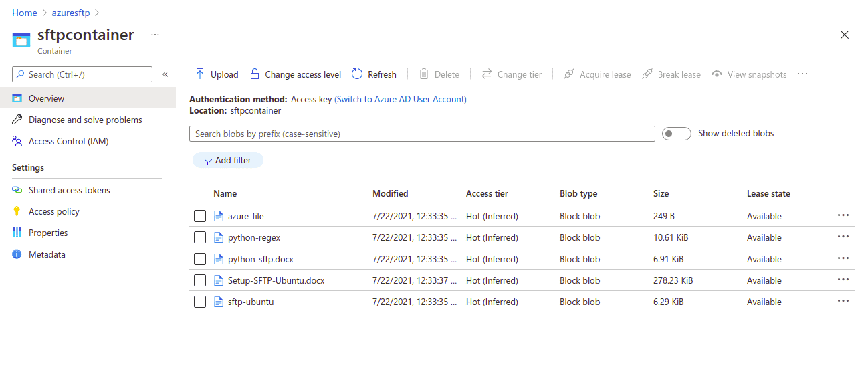Click the Change access level lock icon
This screenshot has width=868, height=390.
[x=254, y=74]
